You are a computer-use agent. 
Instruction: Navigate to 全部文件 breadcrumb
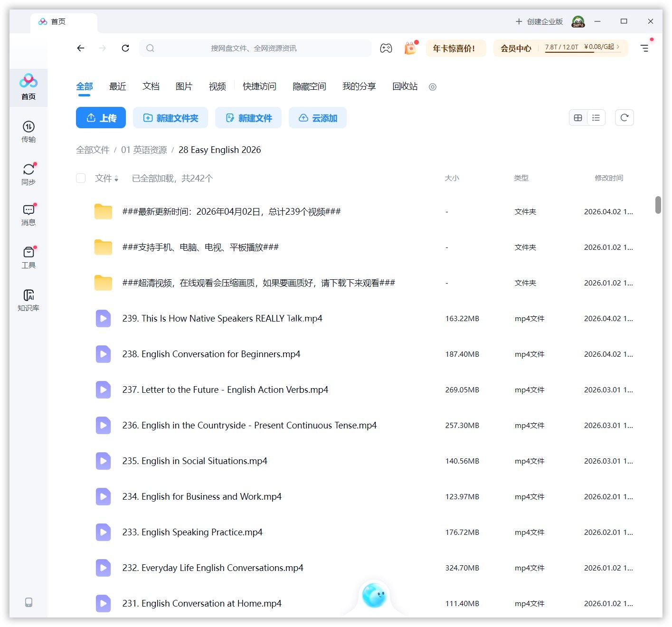93,150
